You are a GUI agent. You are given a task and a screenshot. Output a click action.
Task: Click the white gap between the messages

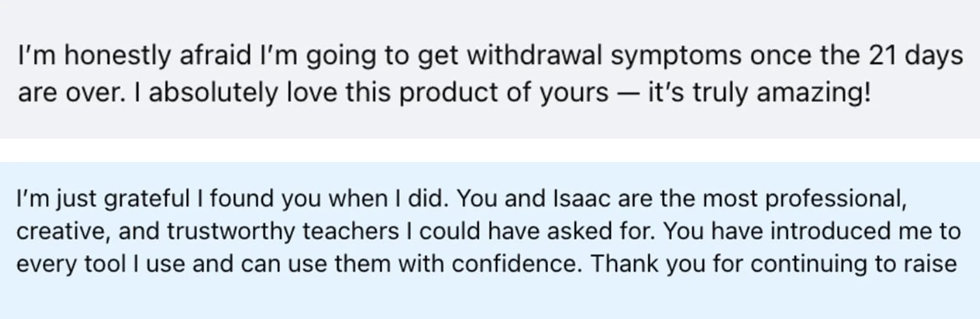(490, 150)
